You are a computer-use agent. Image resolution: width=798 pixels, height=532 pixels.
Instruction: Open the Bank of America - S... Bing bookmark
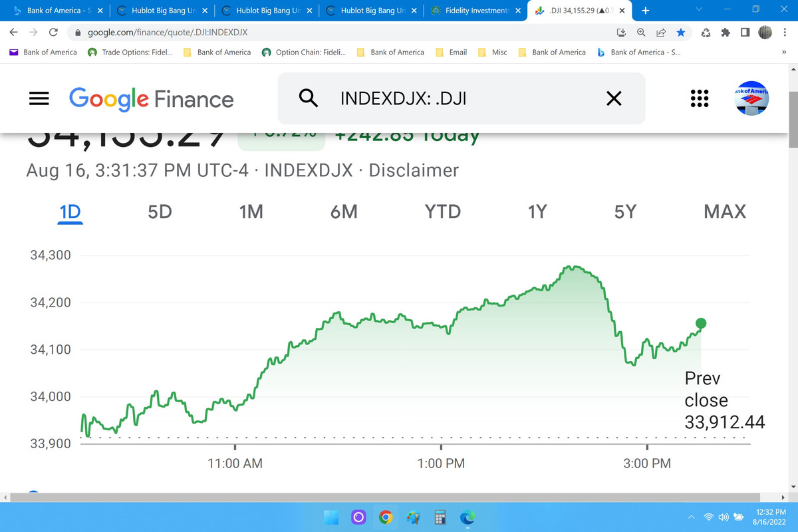click(638, 52)
